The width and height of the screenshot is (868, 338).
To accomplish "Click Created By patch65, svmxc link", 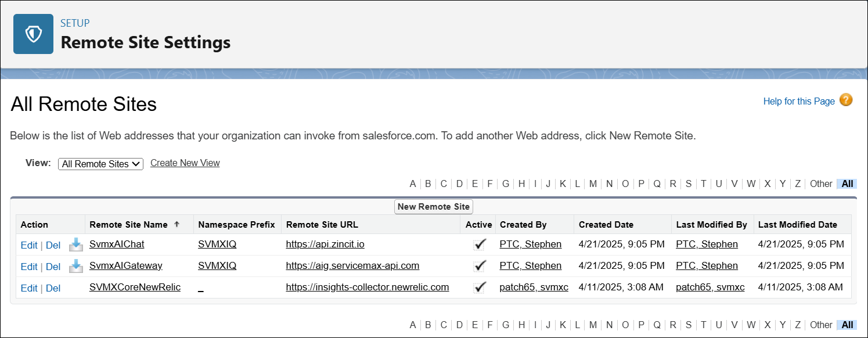I will click(534, 287).
